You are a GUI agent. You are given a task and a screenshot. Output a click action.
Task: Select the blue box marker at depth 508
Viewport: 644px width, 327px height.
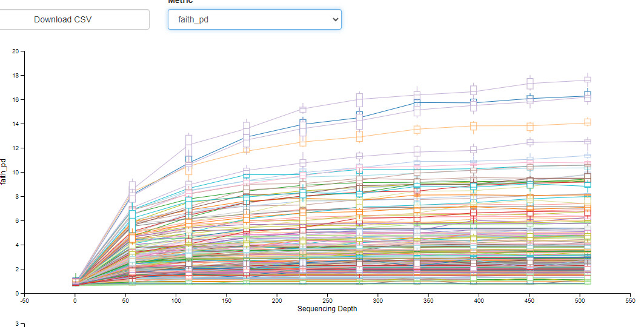click(587, 95)
